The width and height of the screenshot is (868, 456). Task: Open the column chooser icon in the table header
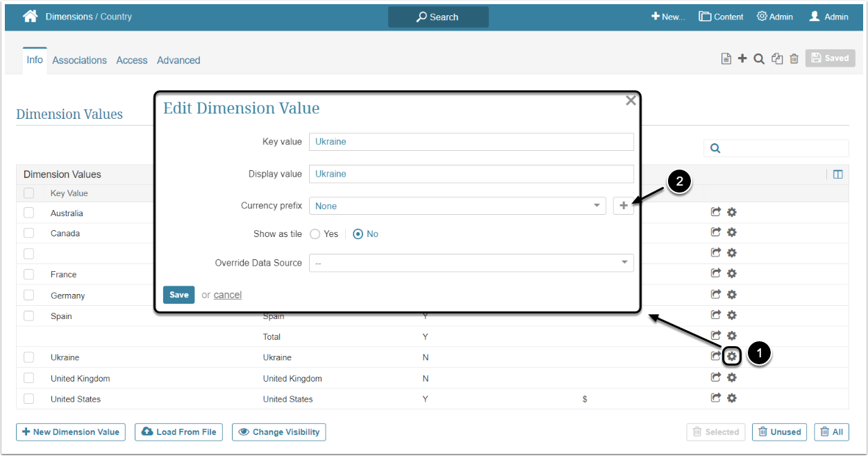point(837,174)
